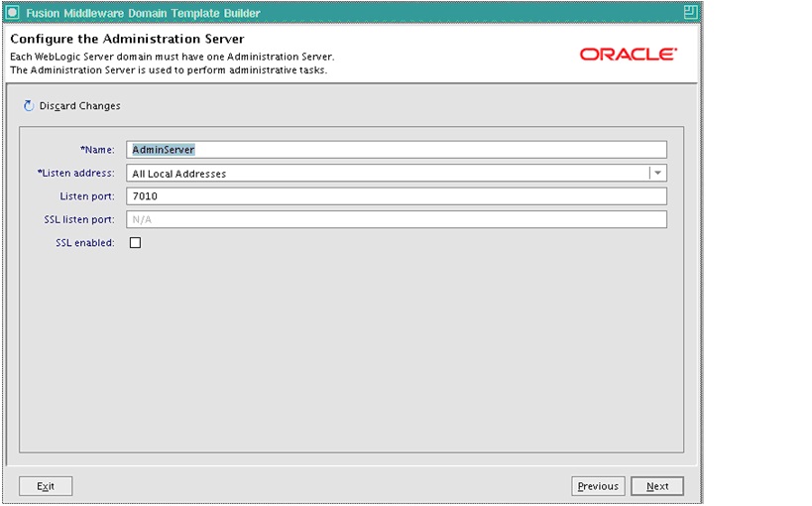Click the Oracle logo
The image size is (812, 506).
pos(629,55)
